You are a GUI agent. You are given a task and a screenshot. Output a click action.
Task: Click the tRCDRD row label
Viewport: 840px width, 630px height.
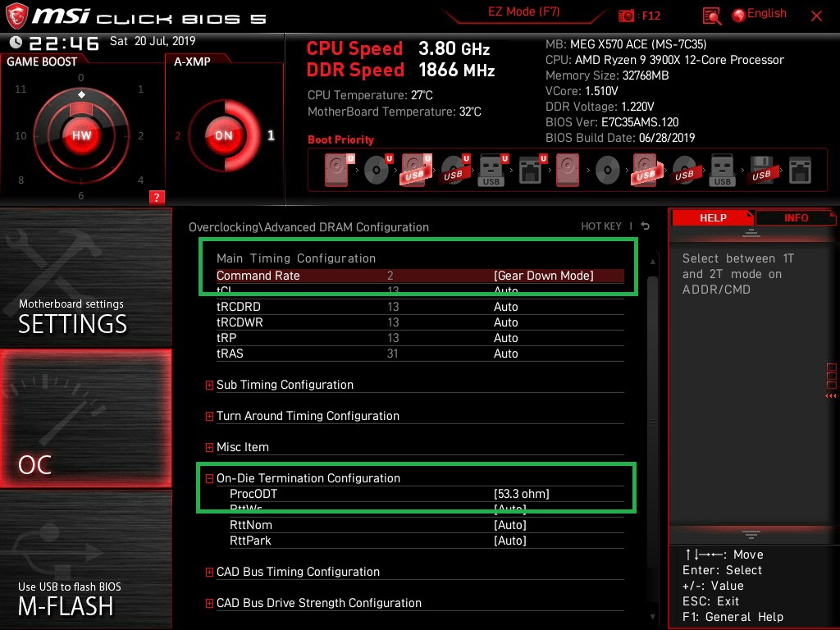pos(239,307)
